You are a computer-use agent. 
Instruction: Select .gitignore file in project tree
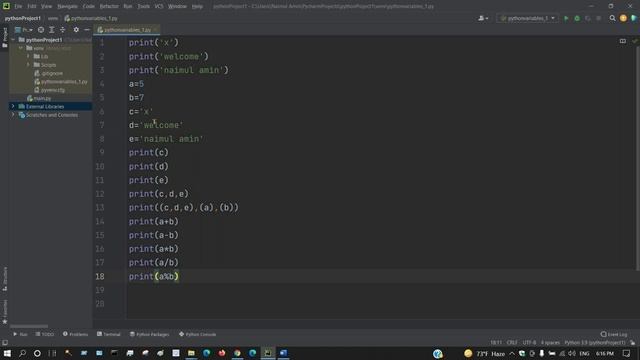(x=49, y=73)
